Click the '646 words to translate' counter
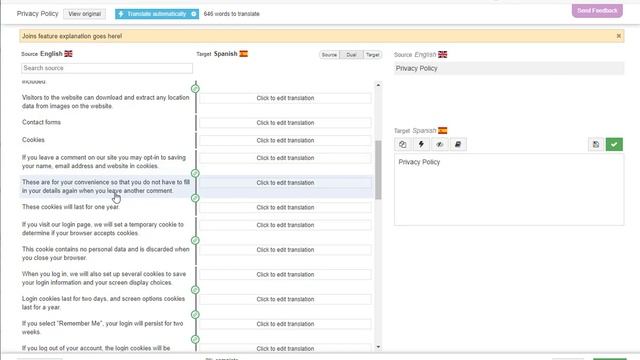The height and width of the screenshot is (360, 640). click(x=231, y=14)
